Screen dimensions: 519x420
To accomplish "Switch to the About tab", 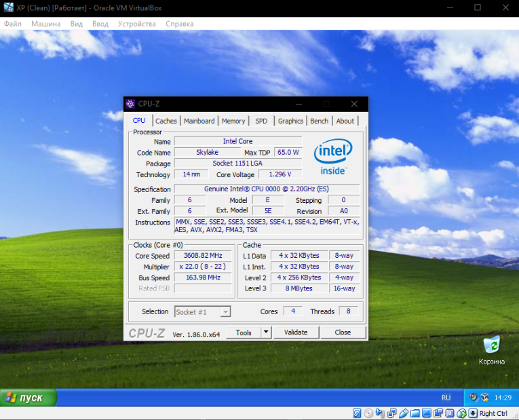I will point(345,121).
